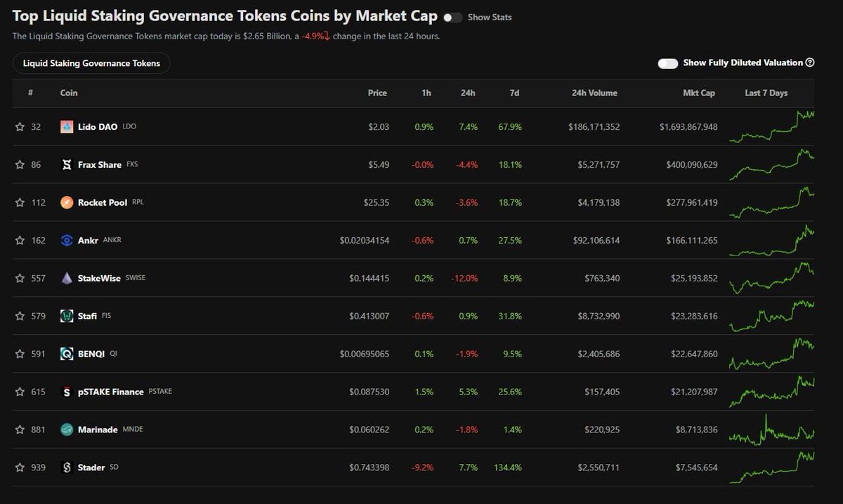Enable the Fully Diluted Valuation switch

667,63
